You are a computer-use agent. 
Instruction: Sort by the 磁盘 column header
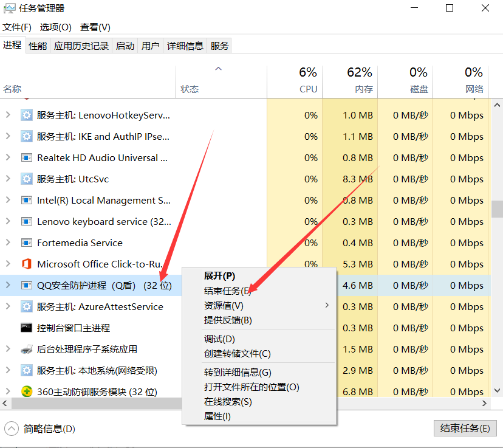(x=405, y=82)
